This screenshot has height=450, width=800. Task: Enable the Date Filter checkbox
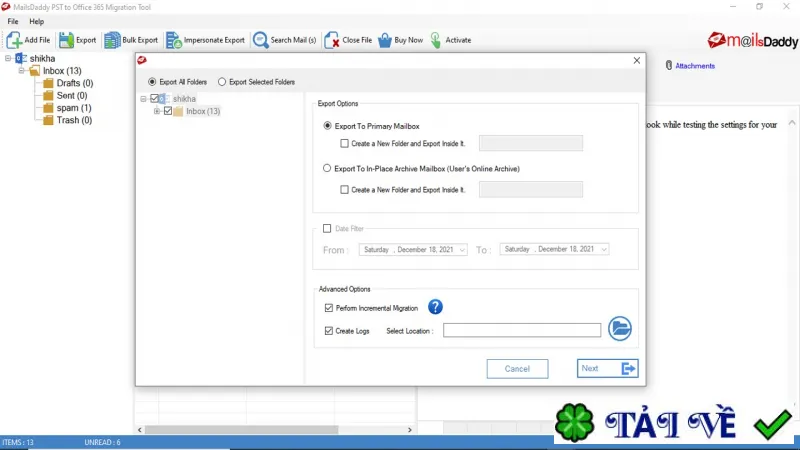tap(327, 228)
